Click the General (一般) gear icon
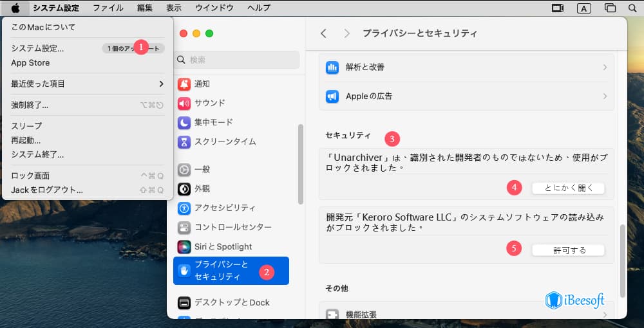644x328 pixels. [184, 169]
